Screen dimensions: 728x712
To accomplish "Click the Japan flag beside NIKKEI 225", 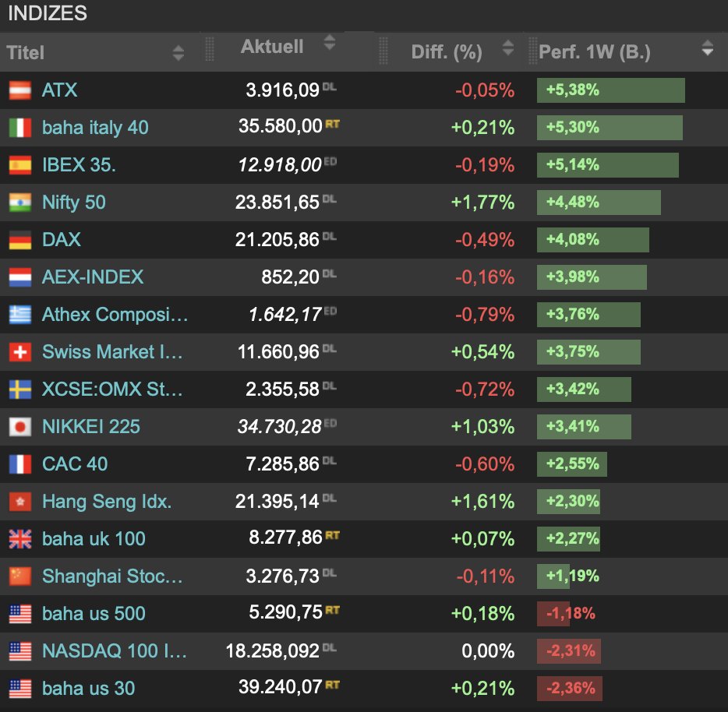I will tap(20, 427).
